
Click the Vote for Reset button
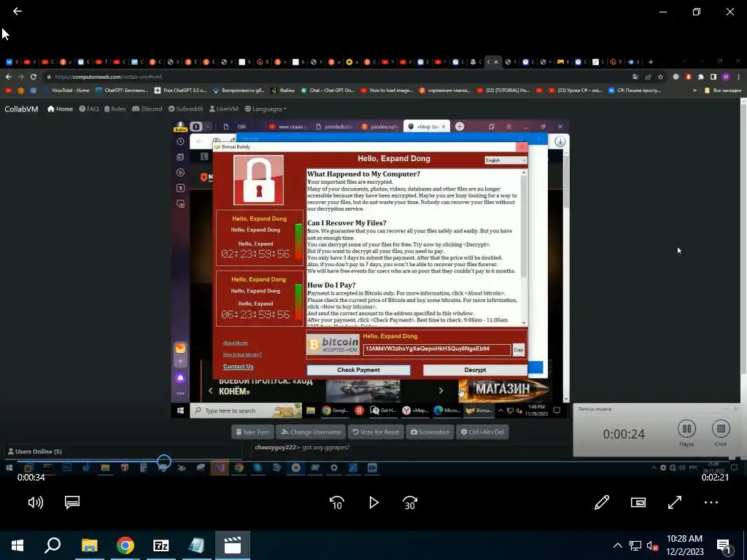point(376,432)
